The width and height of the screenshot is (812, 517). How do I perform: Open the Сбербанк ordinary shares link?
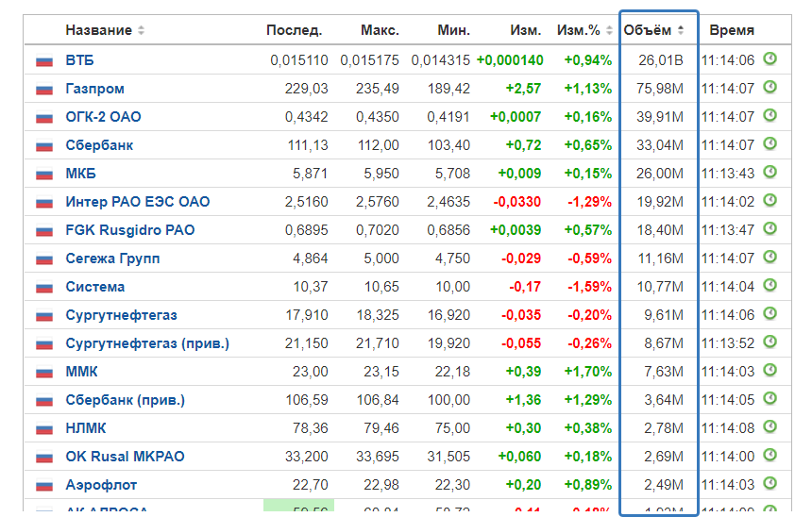(99, 145)
